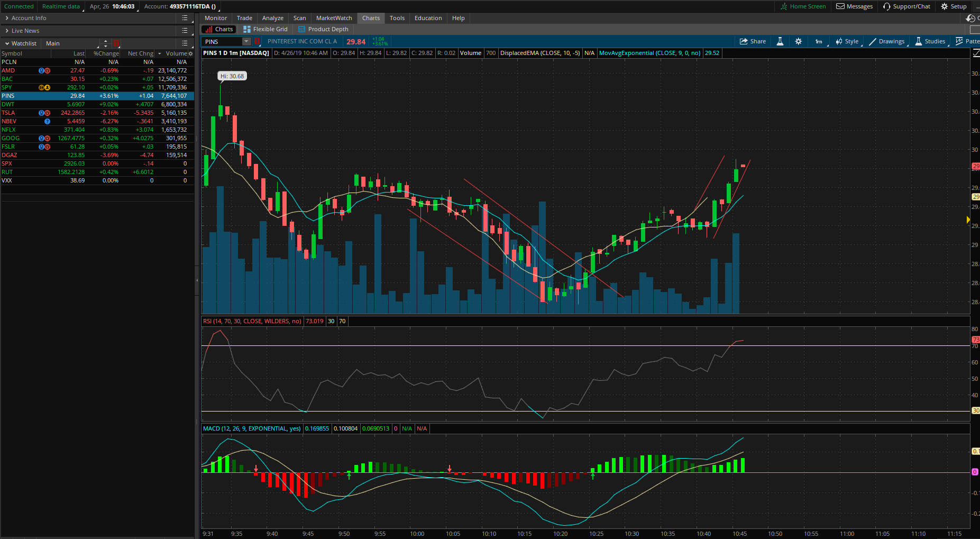This screenshot has height=539, width=980.
Task: Expand the Live News section
Action: (7, 31)
